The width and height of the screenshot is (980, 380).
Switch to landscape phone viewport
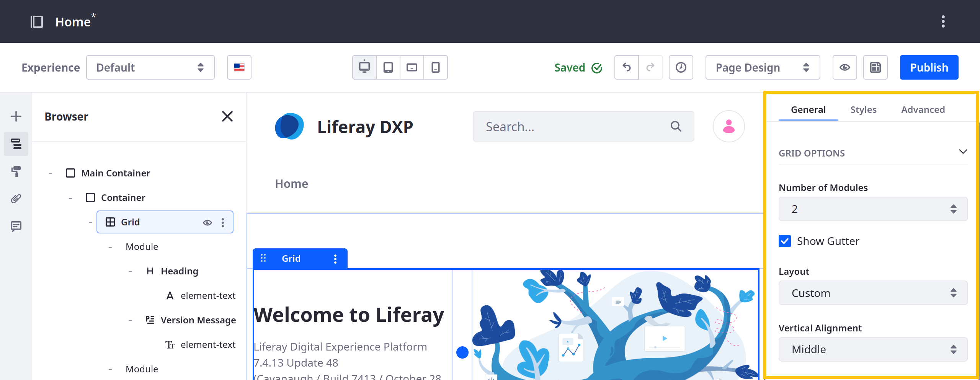pos(412,67)
